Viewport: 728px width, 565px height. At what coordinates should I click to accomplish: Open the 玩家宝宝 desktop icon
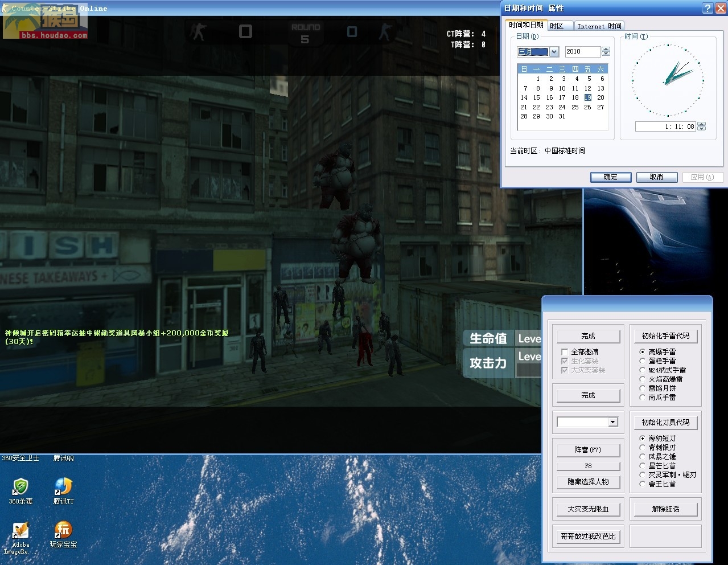[x=63, y=534]
